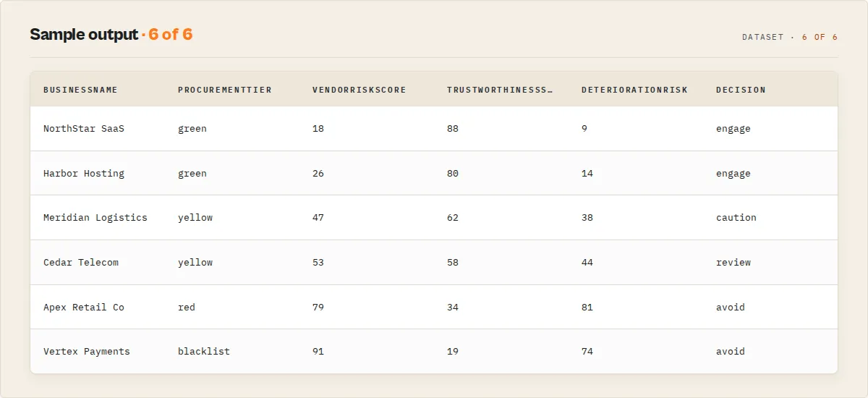The image size is (868, 398).
Task: Click trustworthiness value 62
Action: (x=453, y=218)
